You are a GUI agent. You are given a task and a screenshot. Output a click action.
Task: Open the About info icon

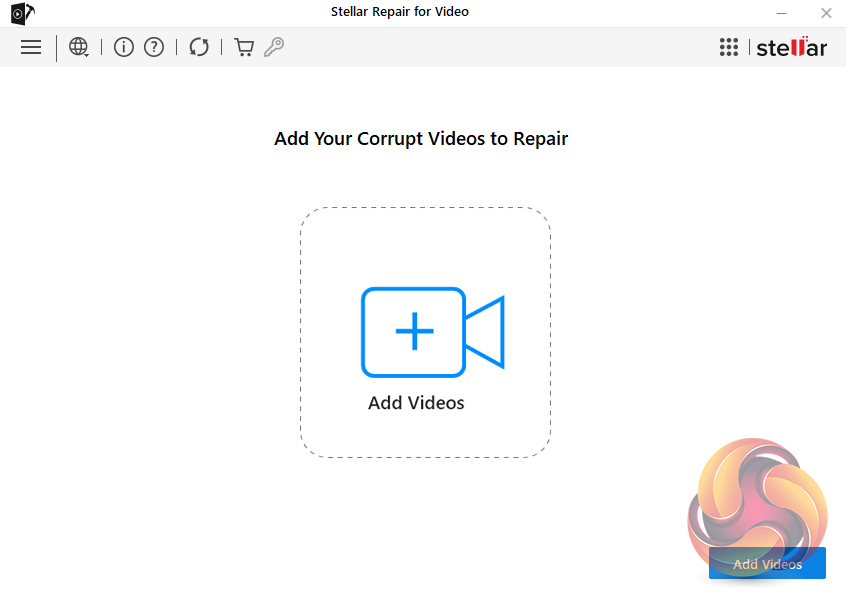click(x=124, y=47)
